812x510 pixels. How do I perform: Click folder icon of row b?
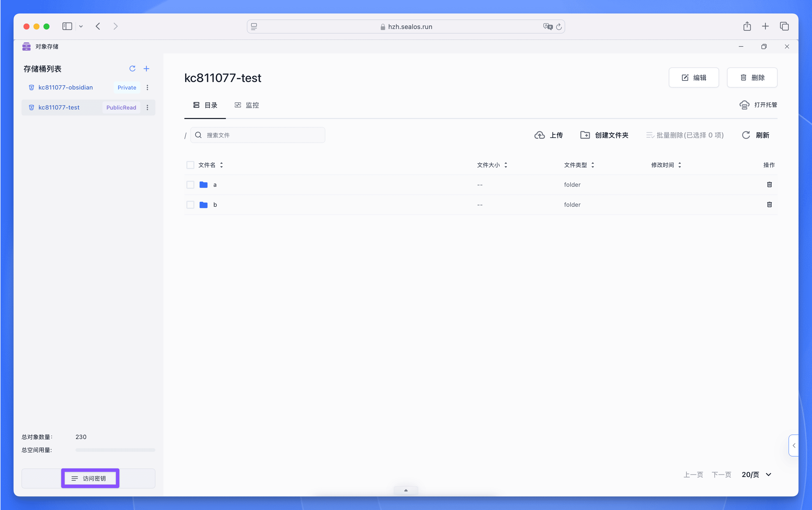(203, 205)
